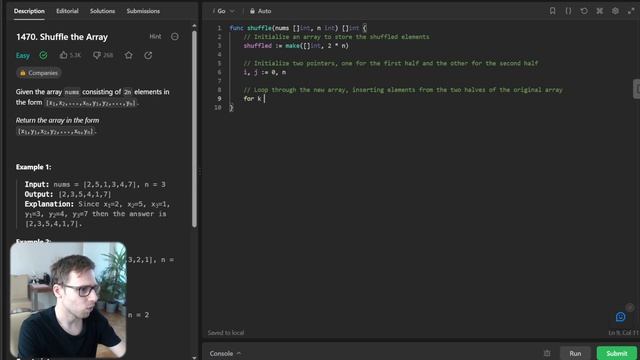Click the circle icon next to Hint
Screen dimensions: 640x360
175,37
